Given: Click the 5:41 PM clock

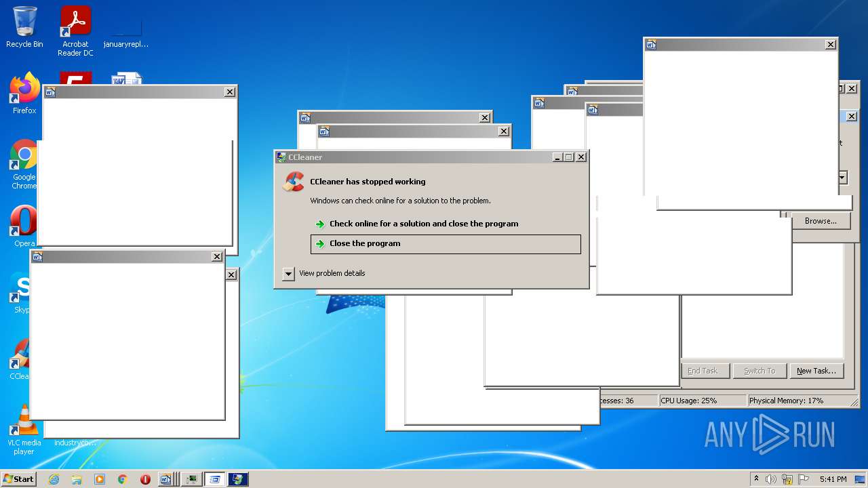Looking at the screenshot, I should click(x=833, y=479).
